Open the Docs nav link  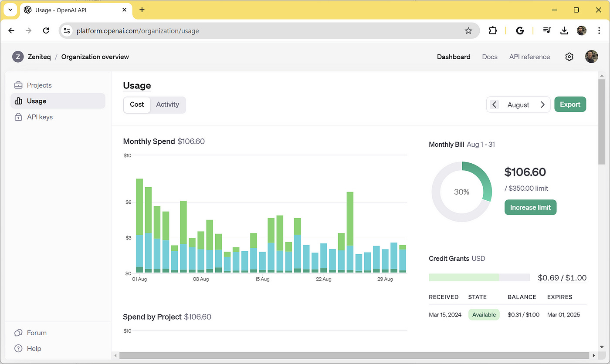pyautogui.click(x=490, y=57)
